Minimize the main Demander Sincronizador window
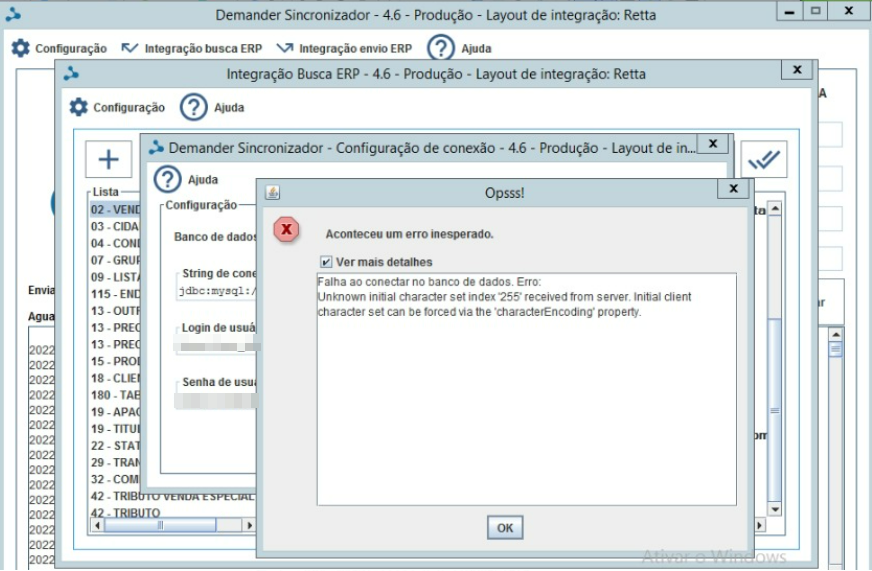 pyautogui.click(x=789, y=11)
